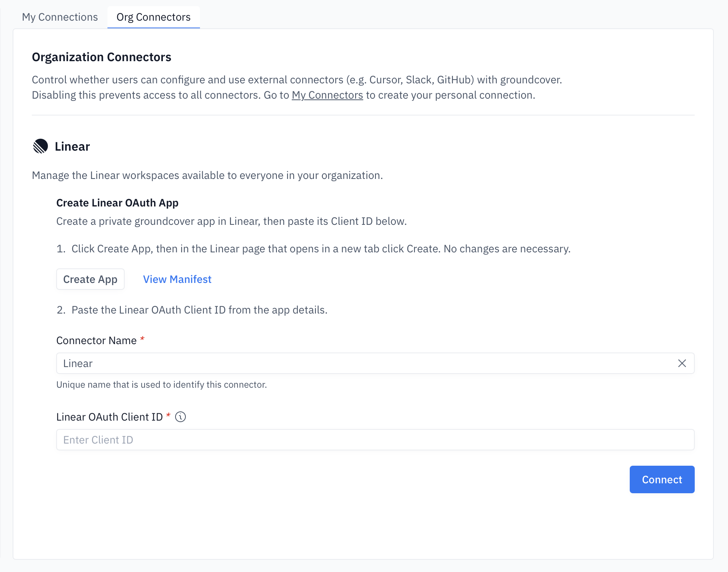This screenshot has width=728, height=572.
Task: Click 'Manage the Linear workspaces' description text
Action: 207,175
